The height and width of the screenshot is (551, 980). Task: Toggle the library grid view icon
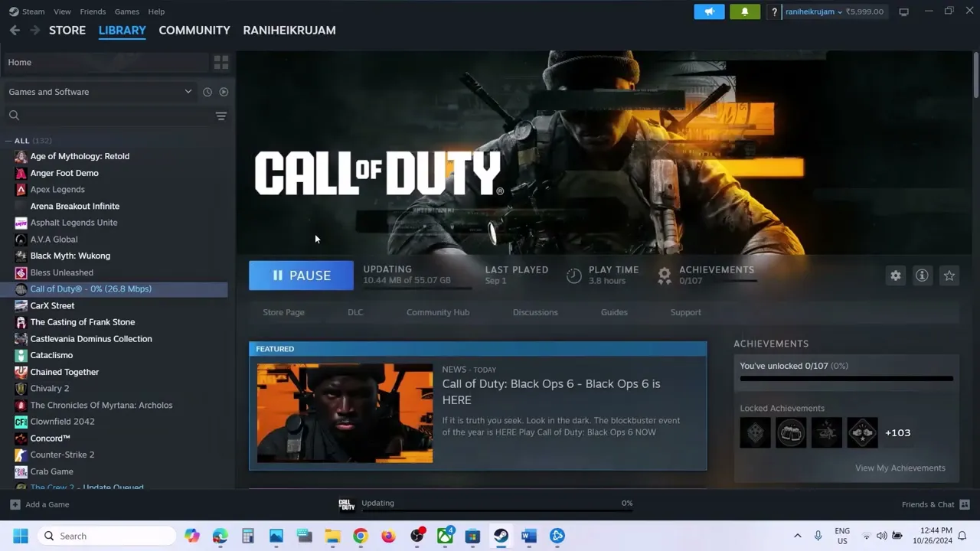(x=221, y=62)
